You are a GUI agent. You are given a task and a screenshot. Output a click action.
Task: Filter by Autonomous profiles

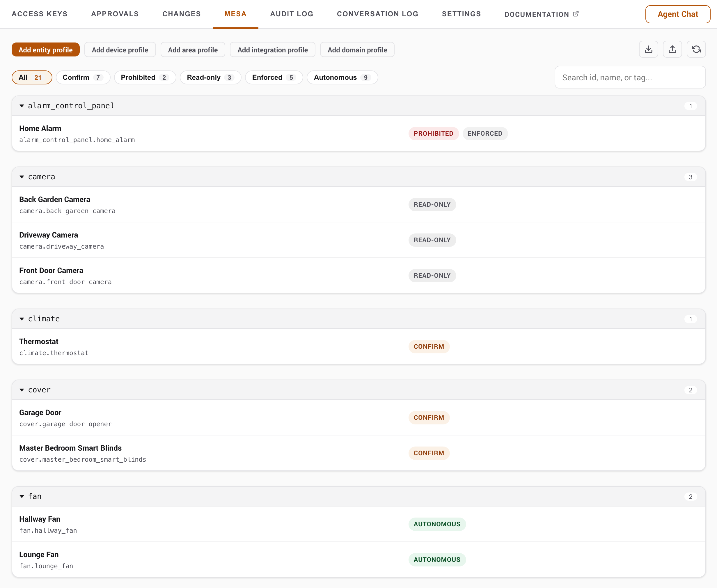[342, 77]
